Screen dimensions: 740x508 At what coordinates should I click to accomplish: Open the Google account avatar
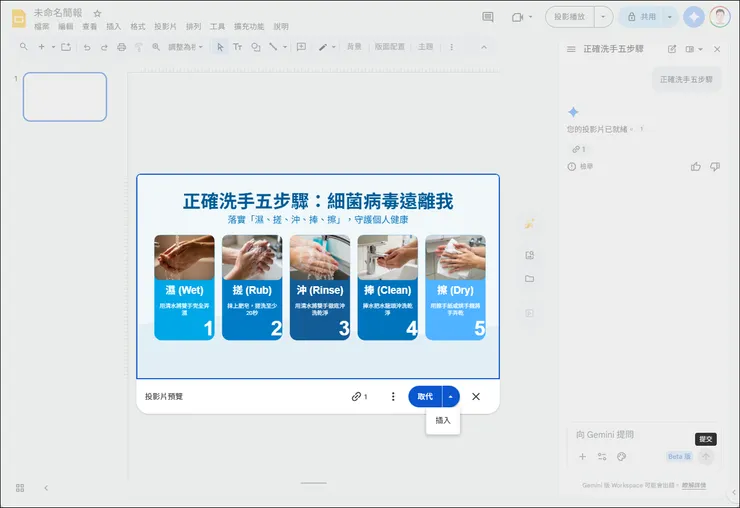click(x=720, y=17)
